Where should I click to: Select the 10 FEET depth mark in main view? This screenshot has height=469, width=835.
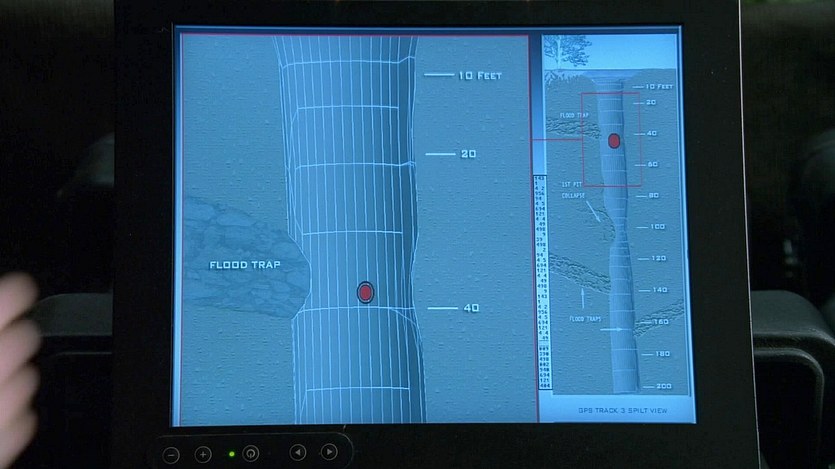(x=479, y=75)
